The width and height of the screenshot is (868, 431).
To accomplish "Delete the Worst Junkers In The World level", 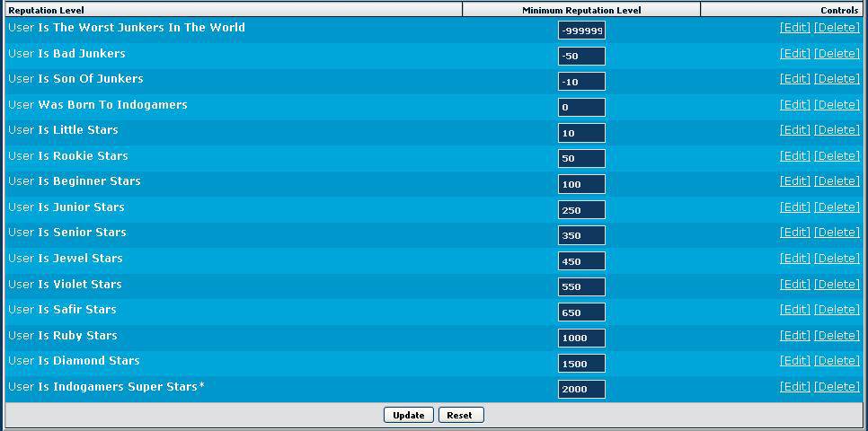I will tap(837, 28).
